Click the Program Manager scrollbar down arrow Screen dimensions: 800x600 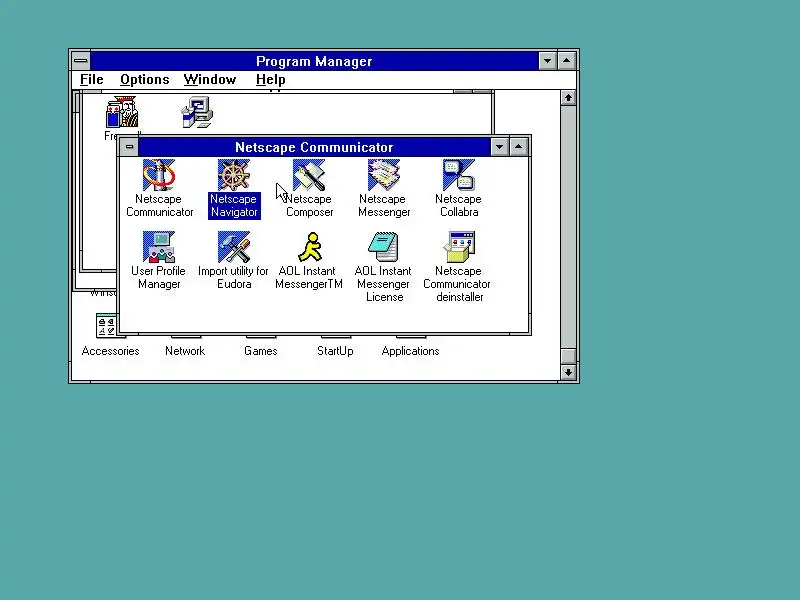[x=568, y=372]
